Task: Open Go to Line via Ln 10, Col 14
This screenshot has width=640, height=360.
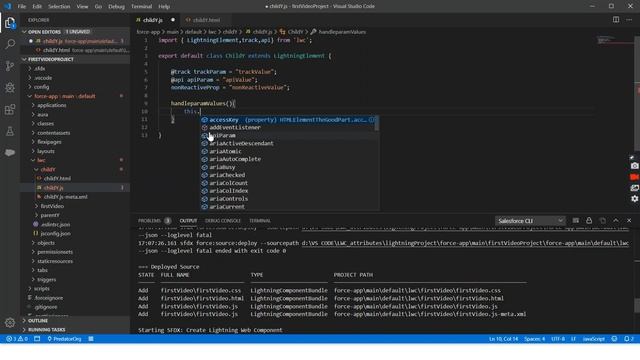Action: (503, 339)
